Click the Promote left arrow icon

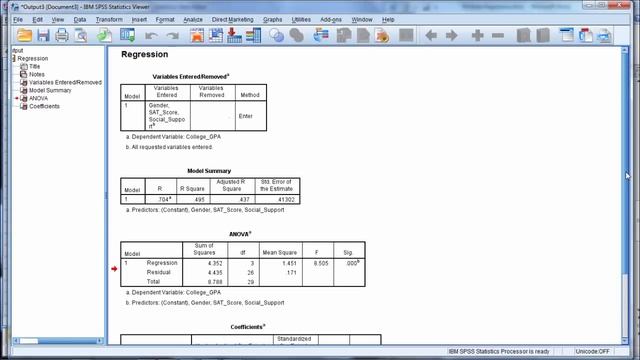click(x=431, y=36)
